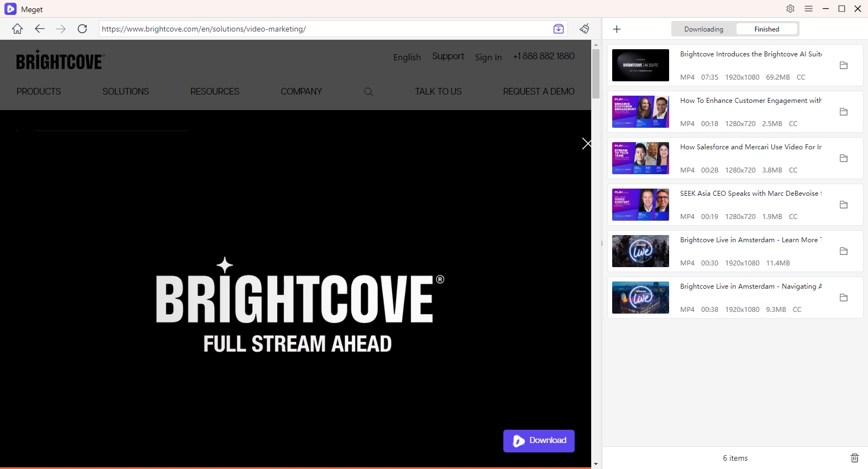Select title 'How To Enhance Customer Engagement'
Screen dimensions: 868x469
[751, 101]
